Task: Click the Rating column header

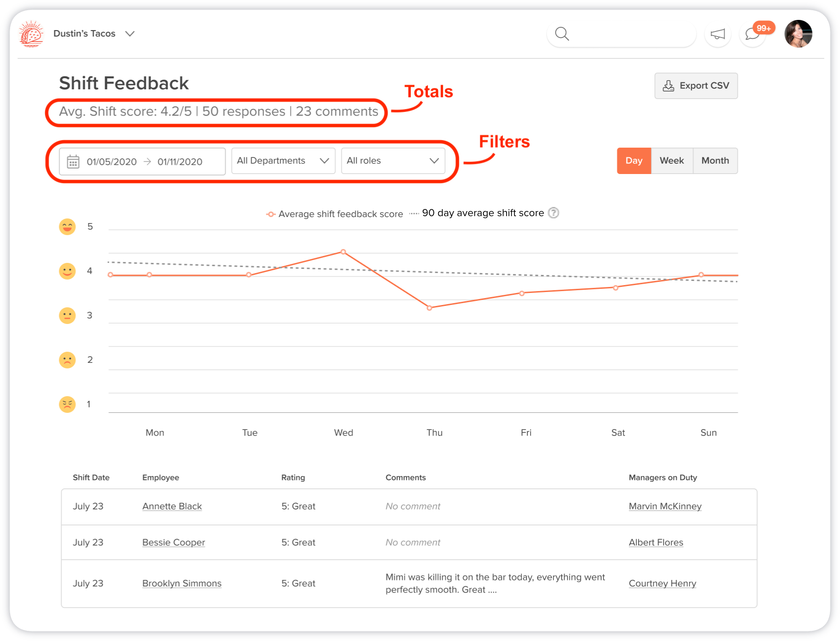Action: pyautogui.click(x=293, y=478)
